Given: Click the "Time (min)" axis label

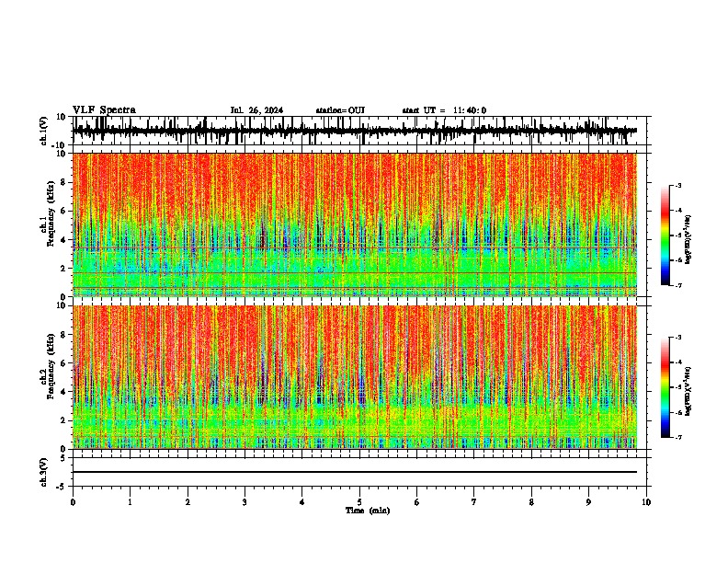Looking at the screenshot, I should [368, 511].
